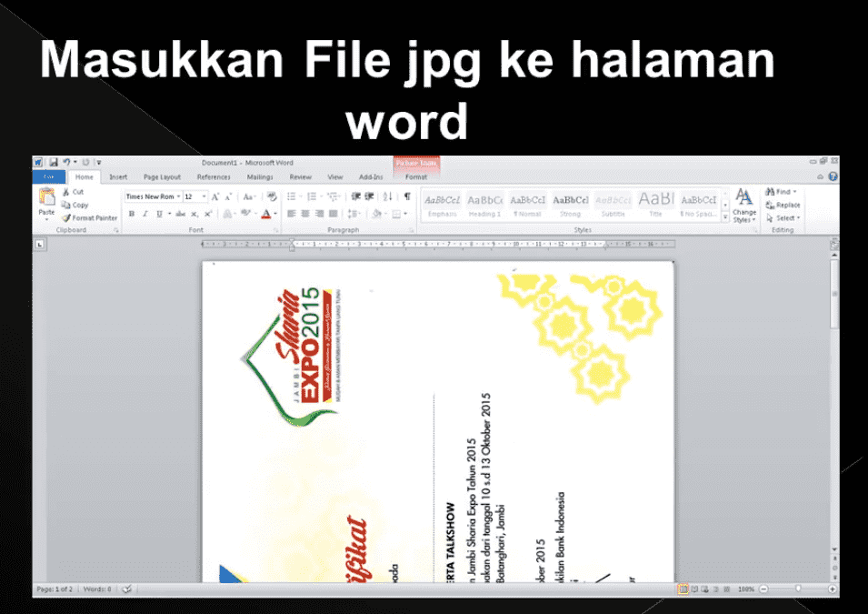Center the paragraph text
The width and height of the screenshot is (868, 614).
(305, 214)
